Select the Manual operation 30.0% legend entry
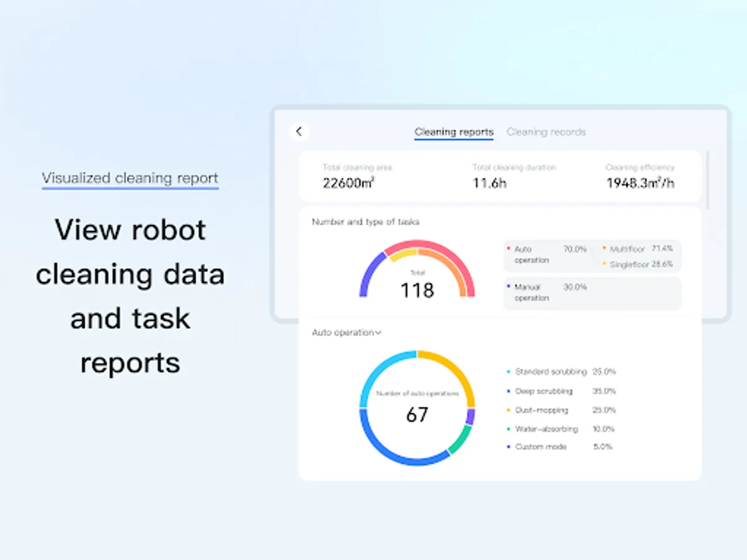This screenshot has height=560, width=747. pos(547,292)
